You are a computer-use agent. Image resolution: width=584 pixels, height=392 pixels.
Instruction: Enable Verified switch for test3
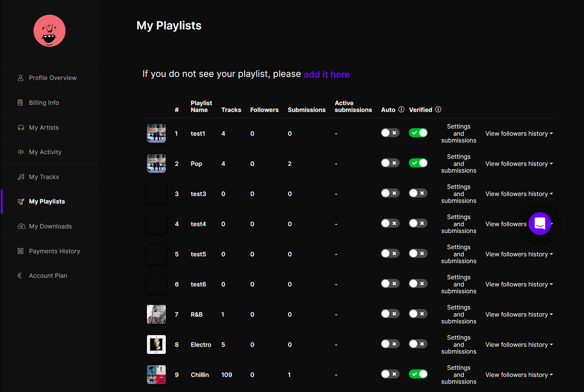coord(418,193)
